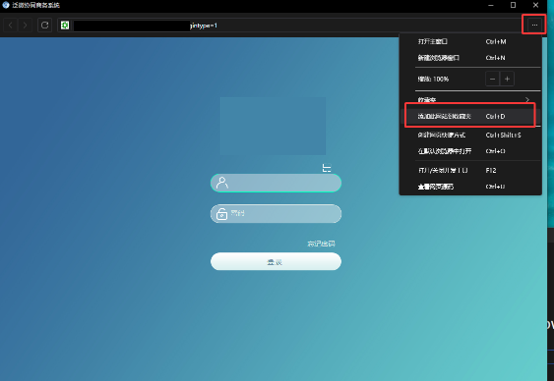Choose New browser window (Ctrl+N) menu entry
Screen dimensions: 554x381
(470, 58)
